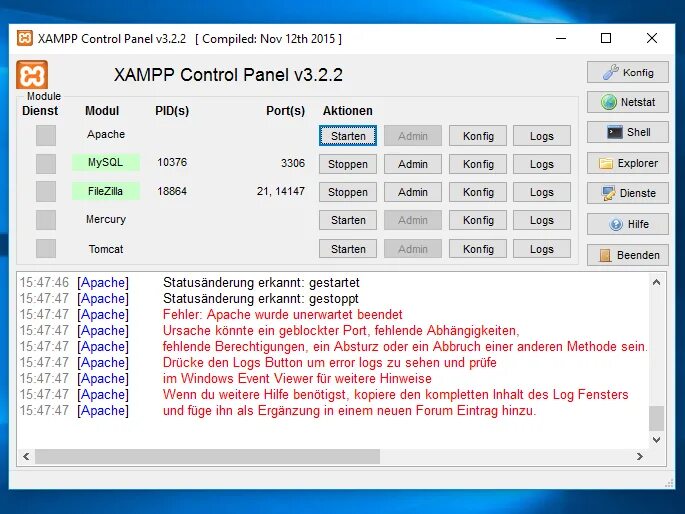Start the Tomcat module
This screenshot has width=685, height=514.
click(348, 249)
